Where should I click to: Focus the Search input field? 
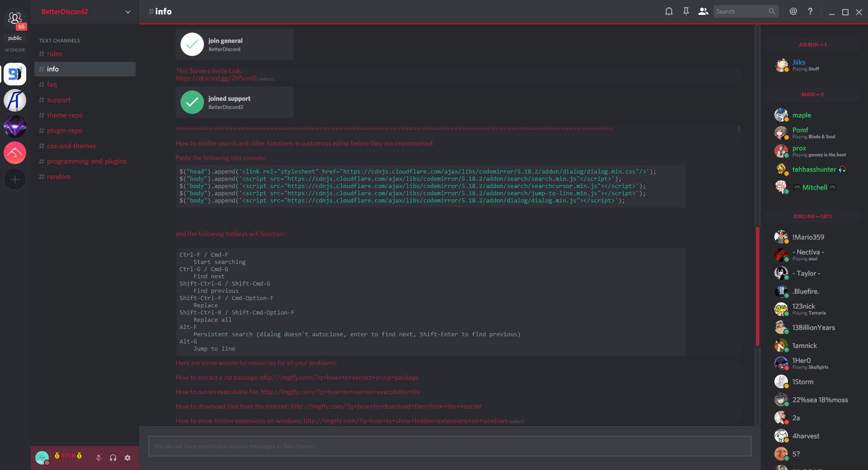pos(741,12)
